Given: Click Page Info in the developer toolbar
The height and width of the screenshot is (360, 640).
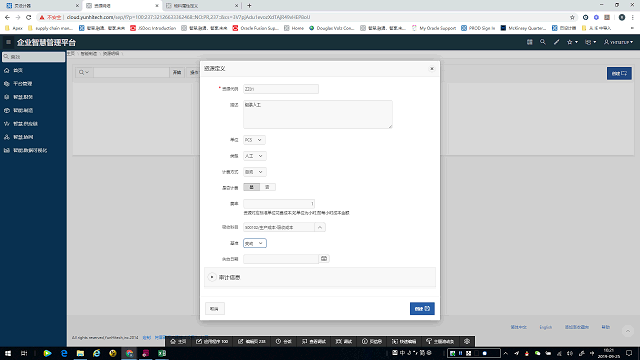Looking at the screenshot, I should [372, 342].
